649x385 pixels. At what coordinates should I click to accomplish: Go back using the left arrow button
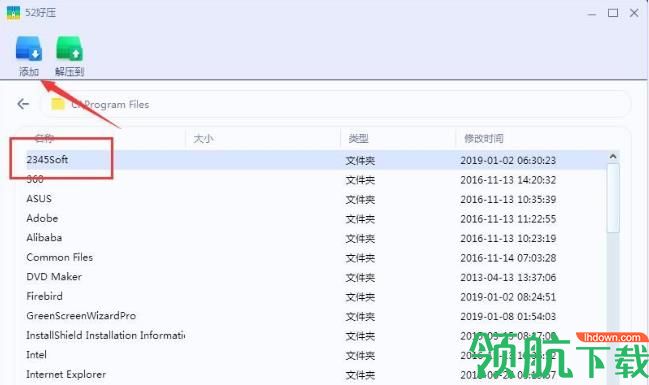point(23,104)
